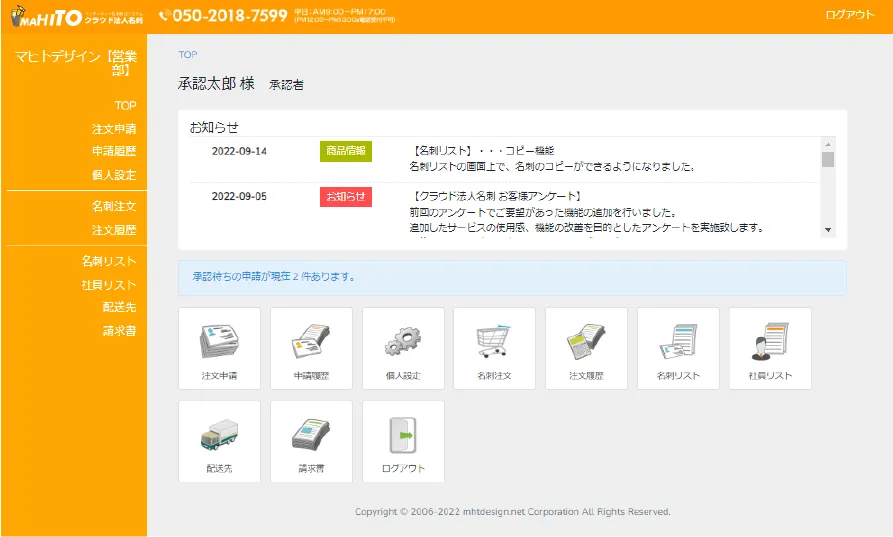
Task: Click the news list scrollbar thumb
Action: [828, 159]
